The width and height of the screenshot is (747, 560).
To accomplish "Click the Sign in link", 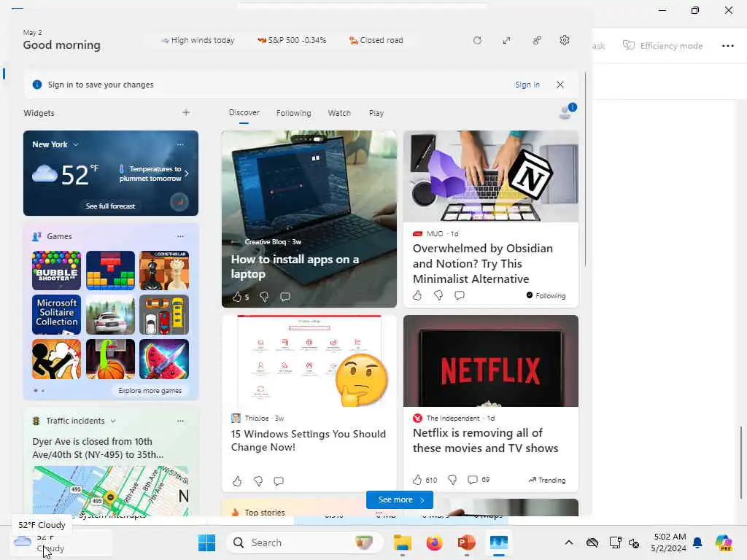I will click(x=527, y=85).
